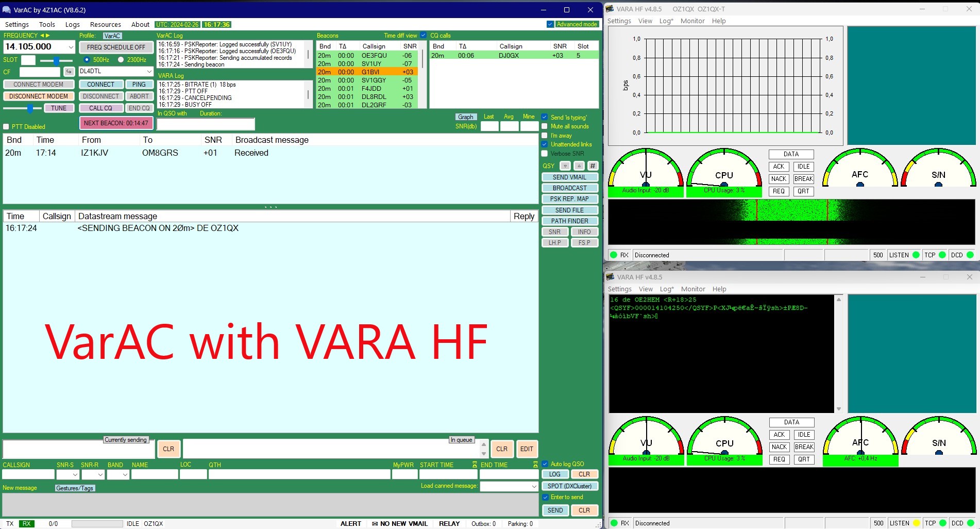The height and width of the screenshot is (529, 980).
Task: Toggle the Auto log QSO checkbox
Action: 545,464
